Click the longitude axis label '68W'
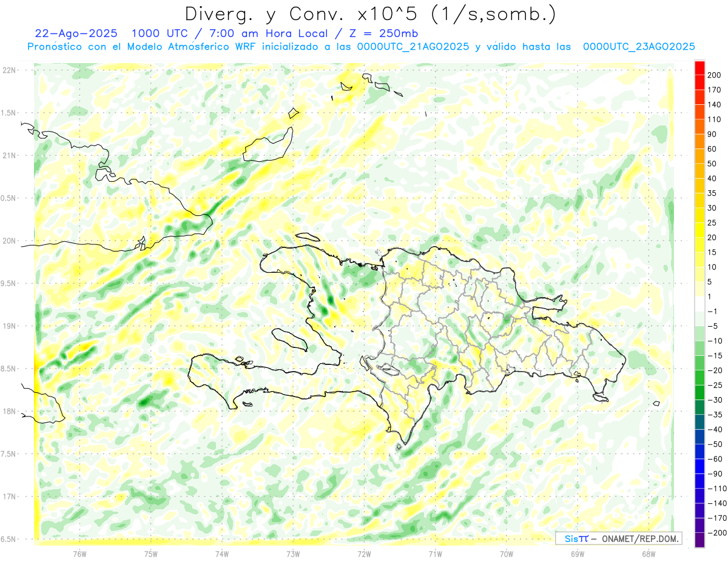Image resolution: width=728 pixels, height=562 pixels. click(649, 554)
